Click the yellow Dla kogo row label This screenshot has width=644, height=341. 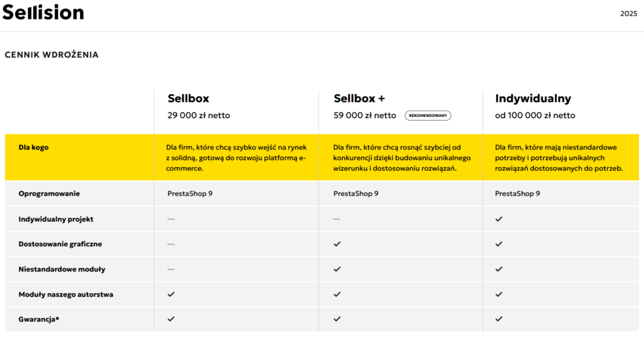click(33, 148)
